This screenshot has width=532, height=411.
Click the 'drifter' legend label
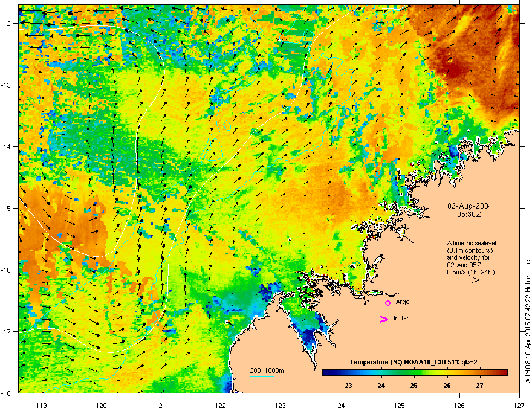coord(400,318)
